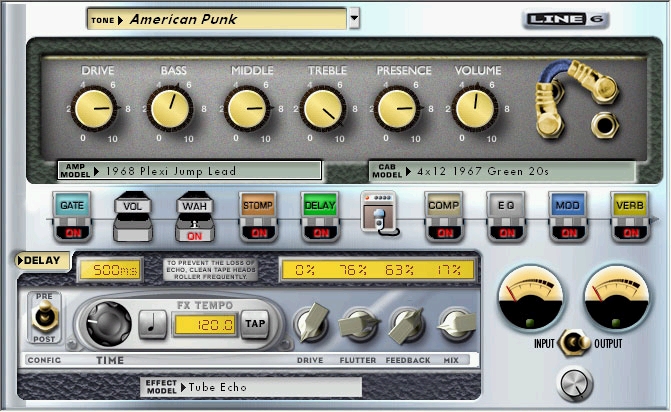Open the tone preset dropdown arrow
This screenshot has width=671, height=412.
pos(354,18)
